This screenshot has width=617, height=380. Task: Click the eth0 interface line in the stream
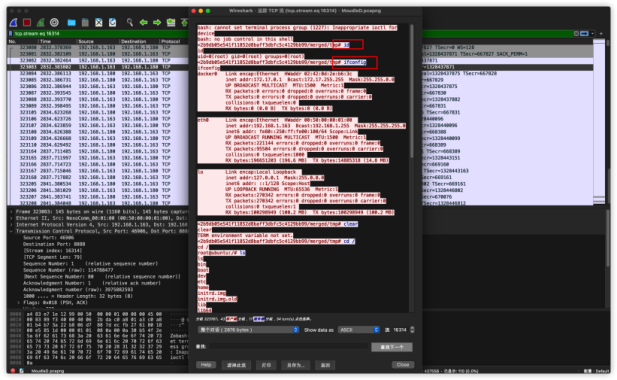pyautogui.click(x=277, y=120)
